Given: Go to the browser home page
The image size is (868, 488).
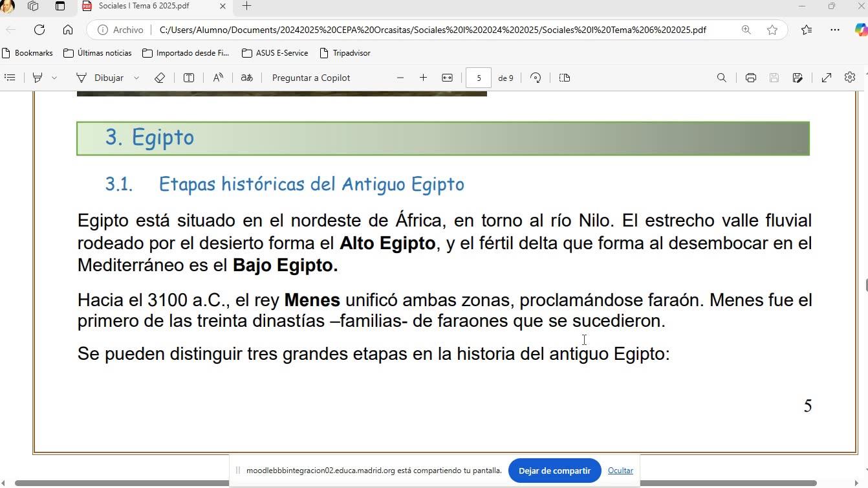Looking at the screenshot, I should 68,30.
